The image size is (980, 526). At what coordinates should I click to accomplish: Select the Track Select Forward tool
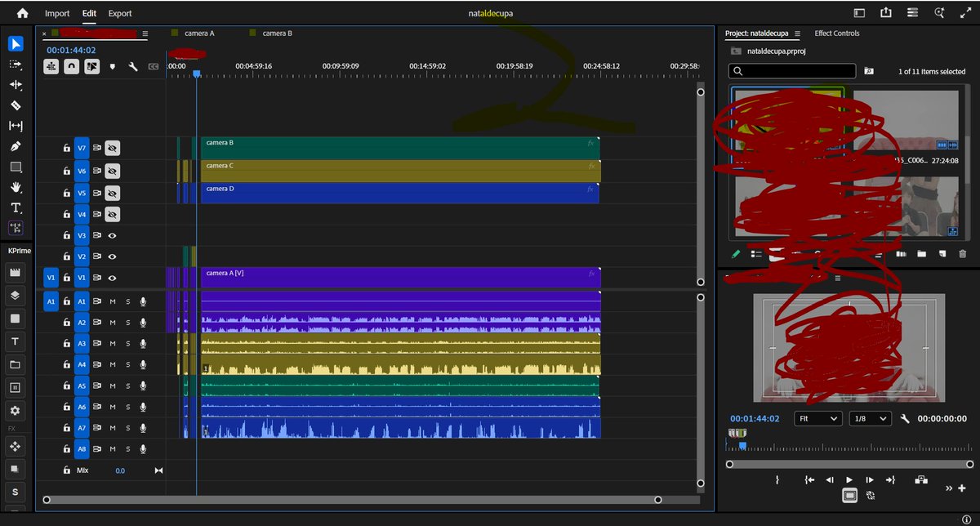[x=16, y=64]
